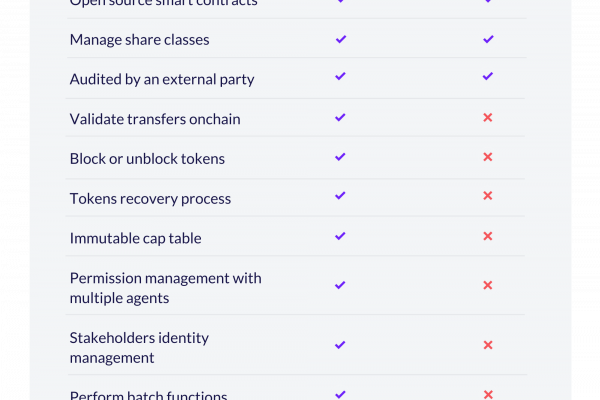Select the Immutable cap table label

(135, 238)
